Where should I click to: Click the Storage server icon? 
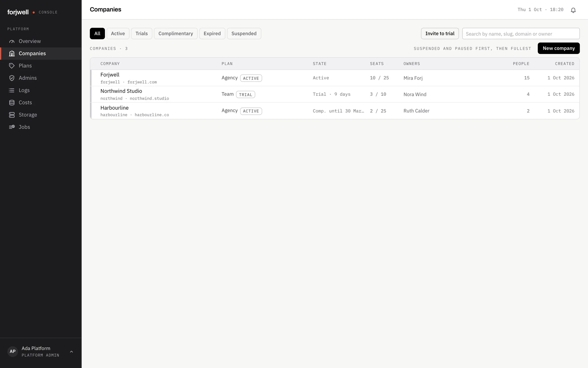[x=12, y=115]
